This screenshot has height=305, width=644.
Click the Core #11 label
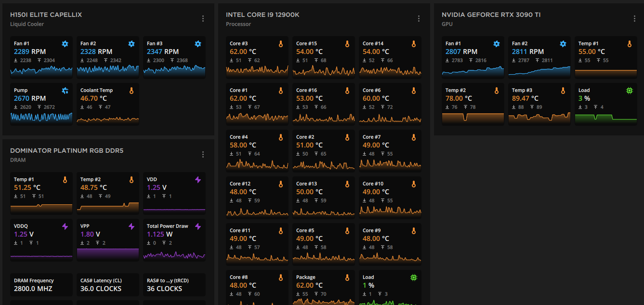[240, 230]
